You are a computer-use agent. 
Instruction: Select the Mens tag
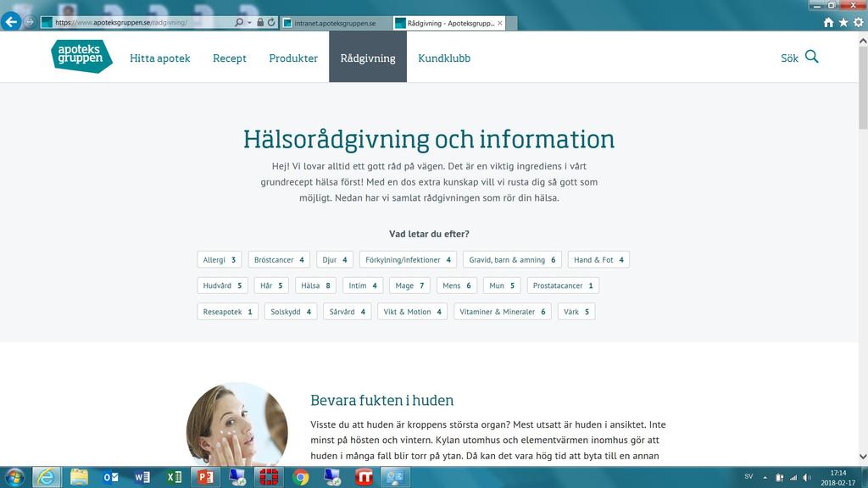tap(457, 286)
